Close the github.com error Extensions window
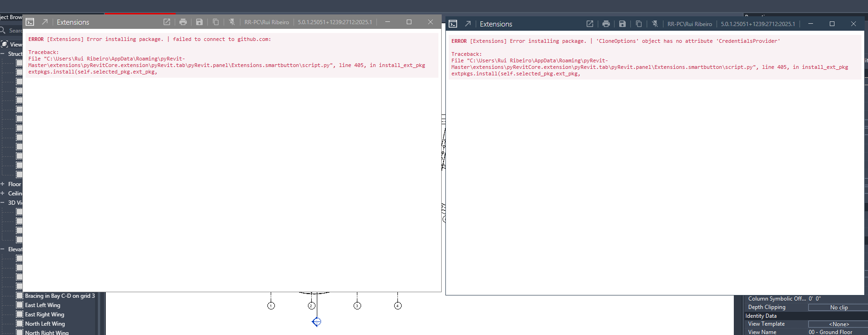Screen dimensions: 868x335 (x=431, y=22)
